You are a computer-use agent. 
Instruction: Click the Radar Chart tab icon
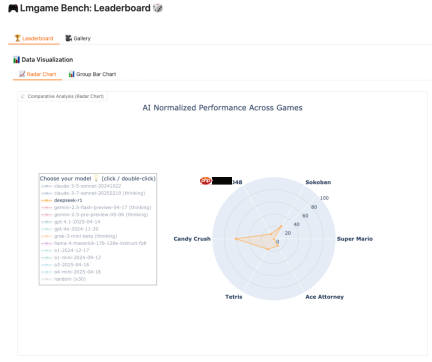point(22,74)
